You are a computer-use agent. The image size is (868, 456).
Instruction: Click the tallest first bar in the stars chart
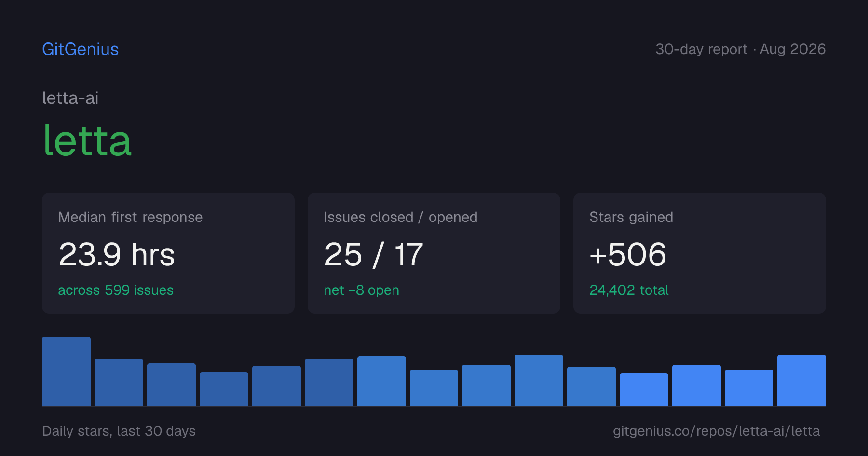pos(66,372)
